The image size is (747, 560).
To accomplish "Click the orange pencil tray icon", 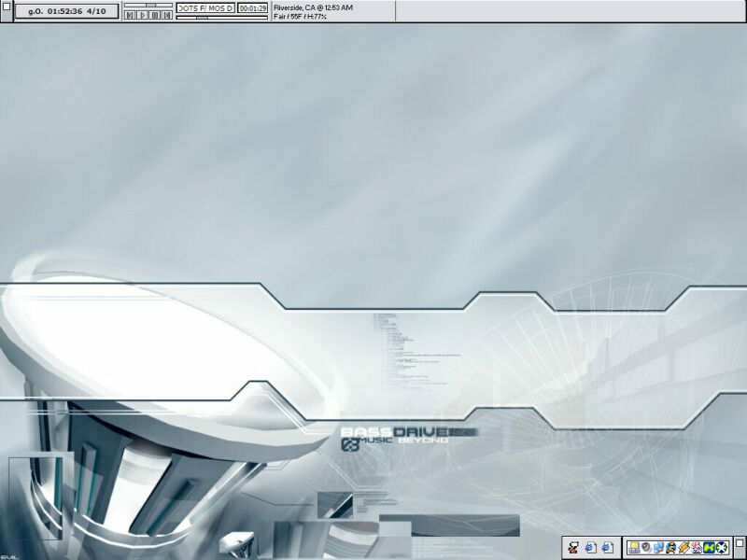I will click(684, 547).
